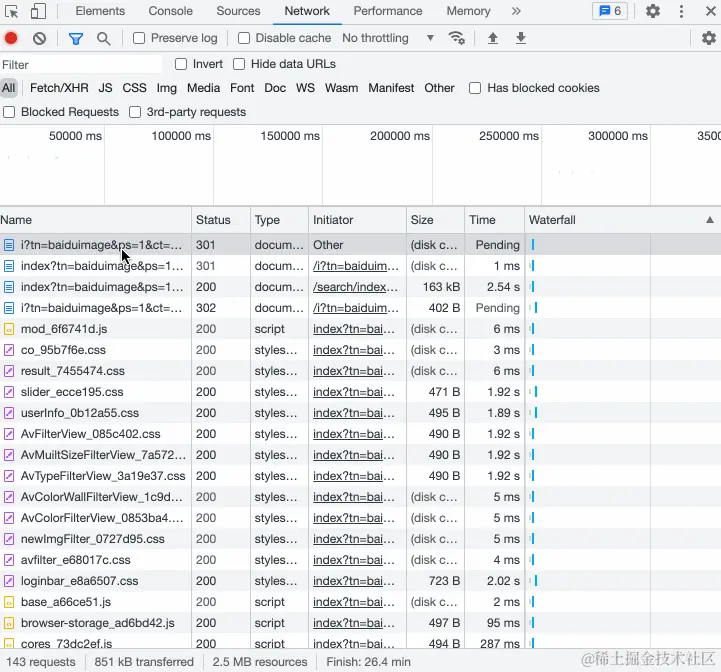The height and width of the screenshot is (672, 721).
Task: Filter by Manifest type
Action: (391, 88)
